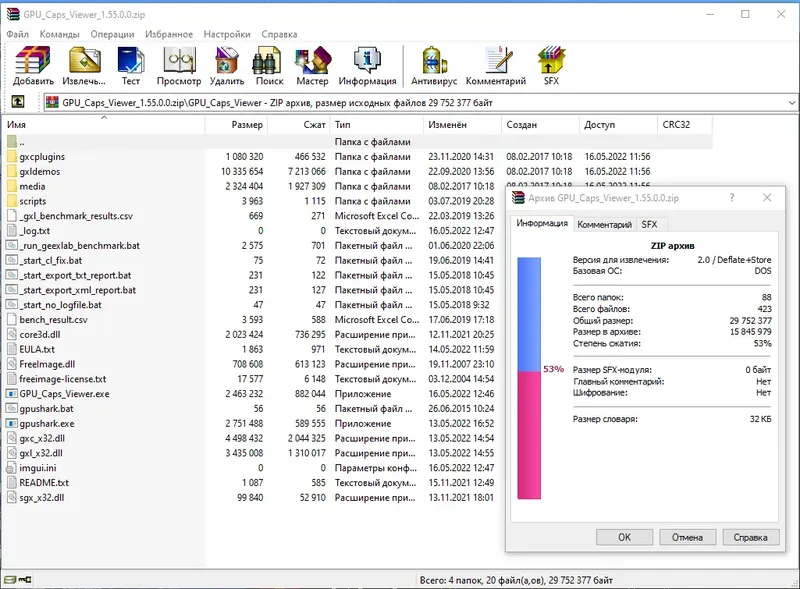The image size is (800, 589).
Task: Sort by the Тип column header
Action: 377,125
